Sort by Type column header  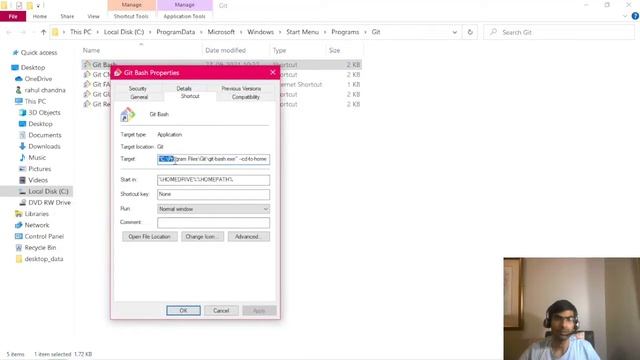tap(280, 50)
